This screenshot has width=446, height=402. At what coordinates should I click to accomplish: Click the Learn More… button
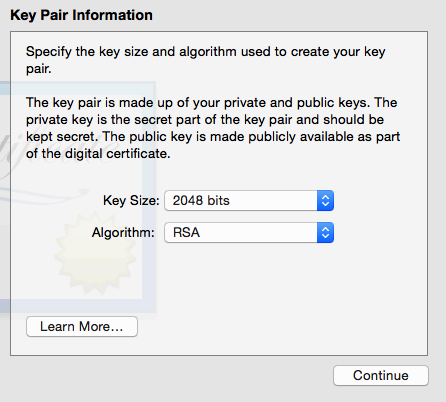click(x=82, y=327)
